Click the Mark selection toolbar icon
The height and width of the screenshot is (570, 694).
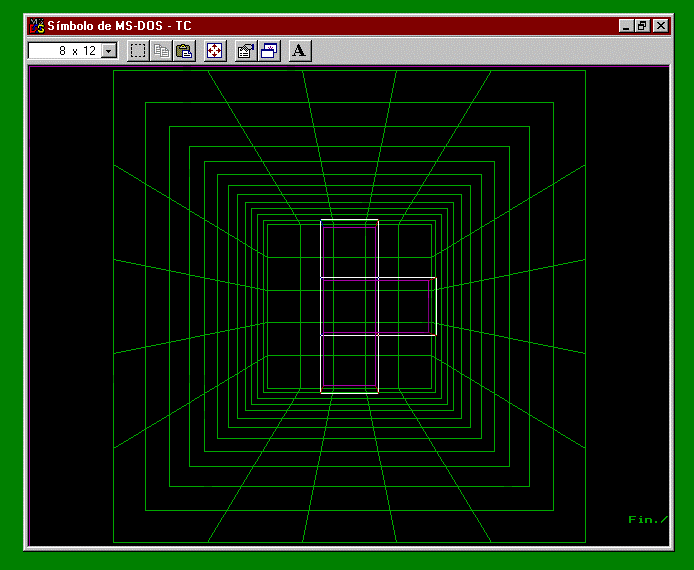click(138, 50)
